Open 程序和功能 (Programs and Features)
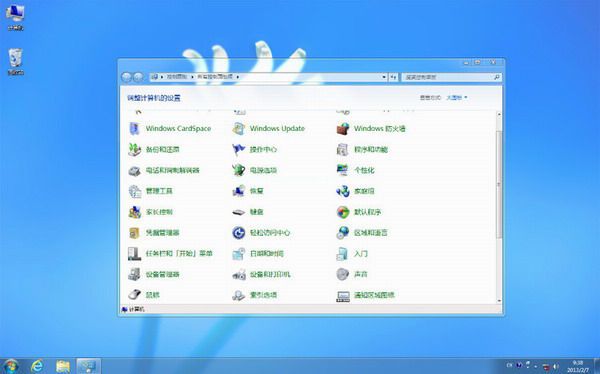 pyautogui.click(x=362, y=149)
